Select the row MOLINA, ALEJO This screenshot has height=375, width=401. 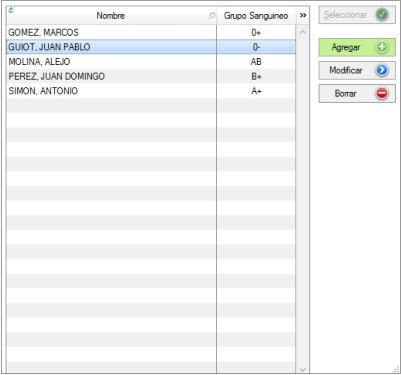point(151,62)
